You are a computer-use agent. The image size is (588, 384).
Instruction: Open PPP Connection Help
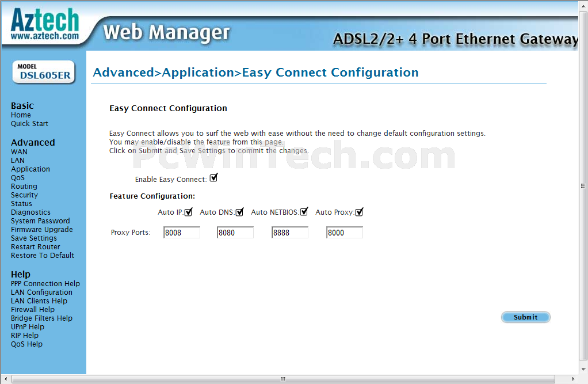point(45,283)
